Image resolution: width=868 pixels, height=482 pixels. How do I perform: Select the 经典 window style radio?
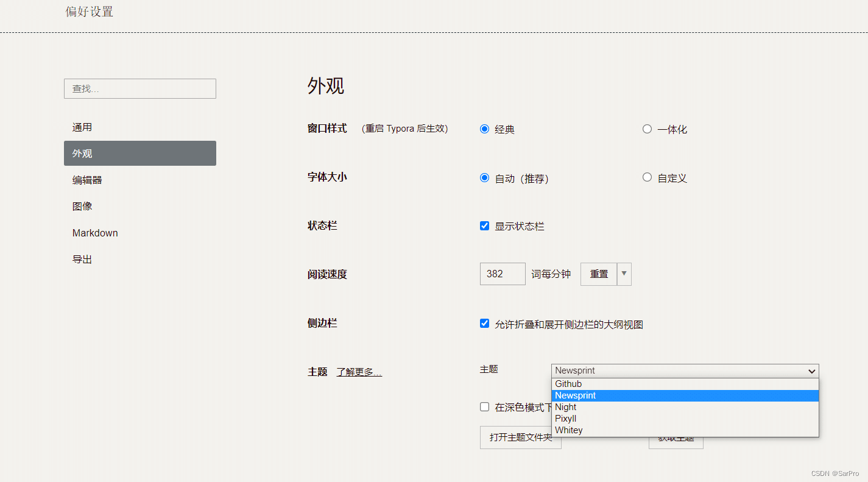[x=485, y=129]
